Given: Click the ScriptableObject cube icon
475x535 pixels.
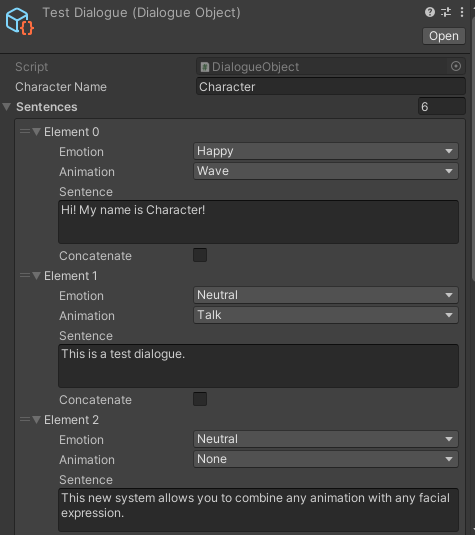Looking at the screenshot, I should (19, 21).
